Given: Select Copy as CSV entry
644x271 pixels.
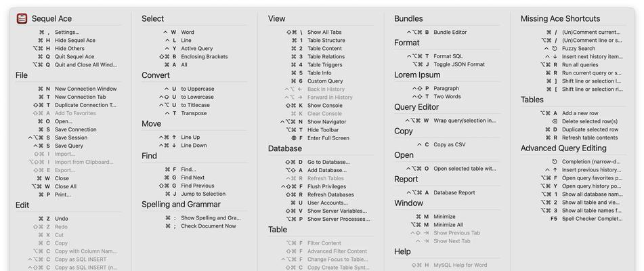Looking at the screenshot, I should (450, 144).
